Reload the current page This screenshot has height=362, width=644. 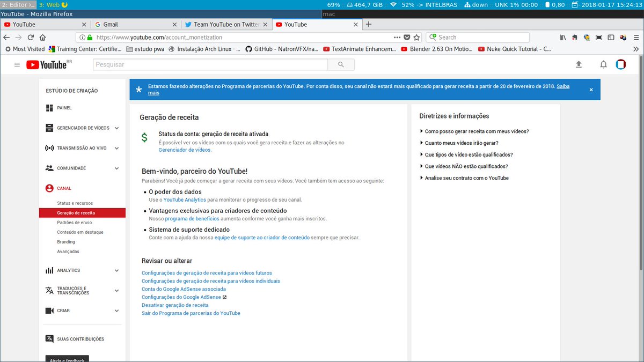(31, 38)
